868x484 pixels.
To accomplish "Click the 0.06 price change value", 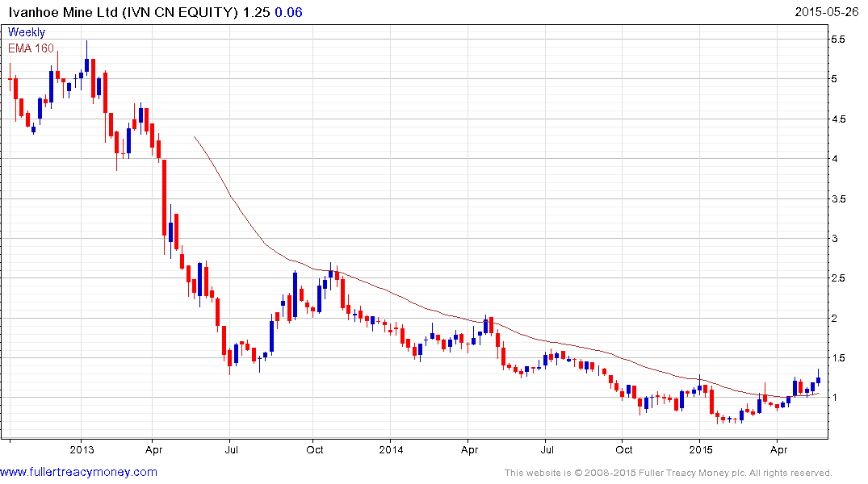I will (288, 12).
